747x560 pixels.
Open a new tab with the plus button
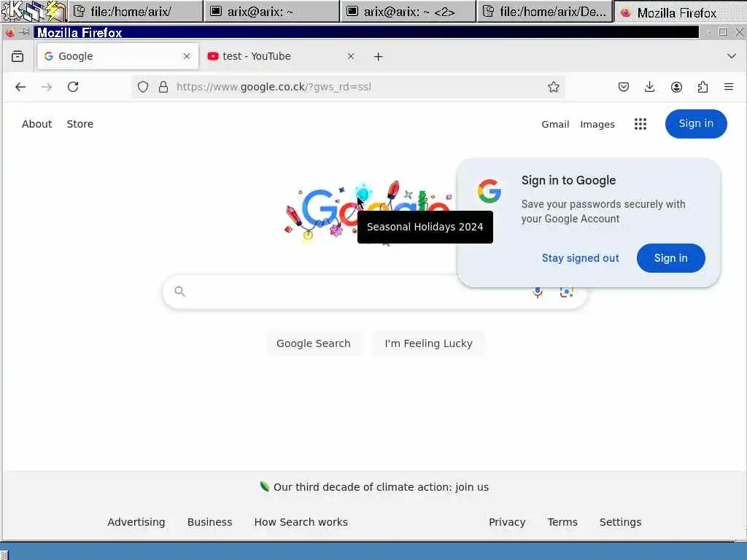[379, 57]
